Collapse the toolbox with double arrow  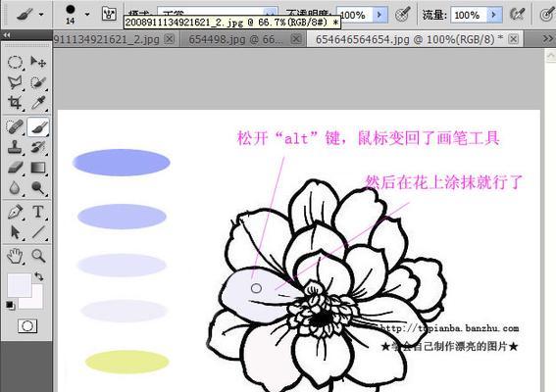(6, 35)
